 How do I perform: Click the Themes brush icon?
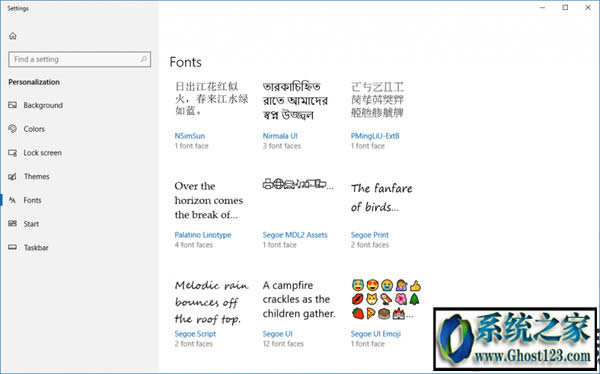pyautogui.click(x=13, y=176)
